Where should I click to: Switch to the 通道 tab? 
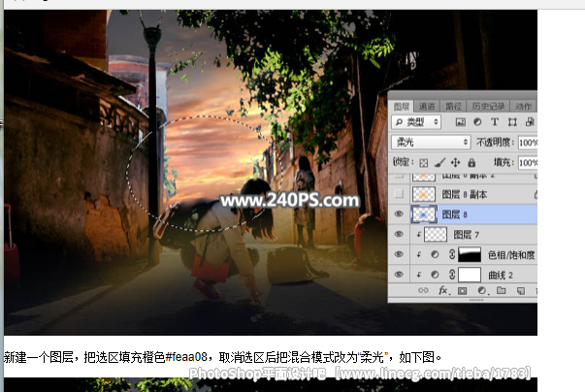point(427,107)
